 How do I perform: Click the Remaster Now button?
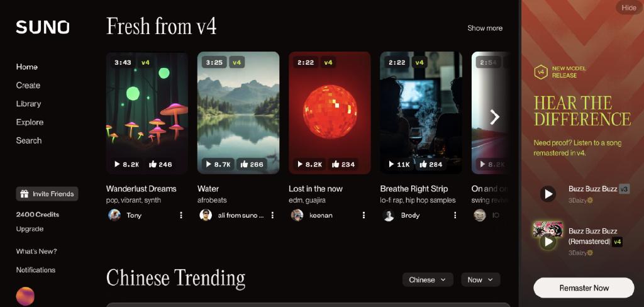584,288
